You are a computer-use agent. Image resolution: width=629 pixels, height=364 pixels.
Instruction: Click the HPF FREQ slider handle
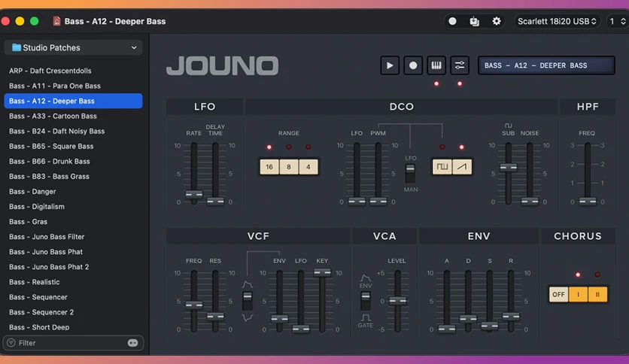click(588, 202)
